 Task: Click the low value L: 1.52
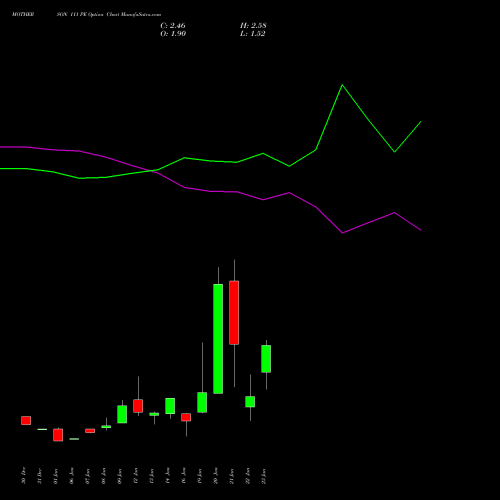[253, 34]
